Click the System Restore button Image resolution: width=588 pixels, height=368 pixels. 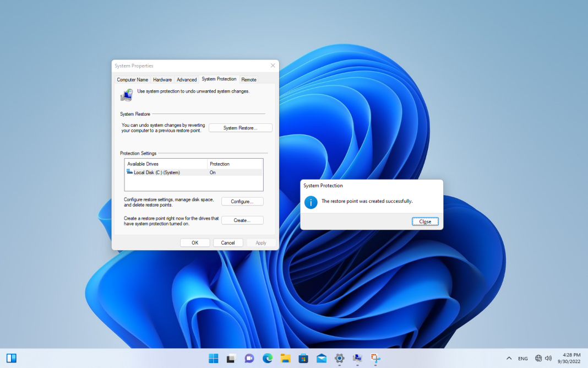240,127
